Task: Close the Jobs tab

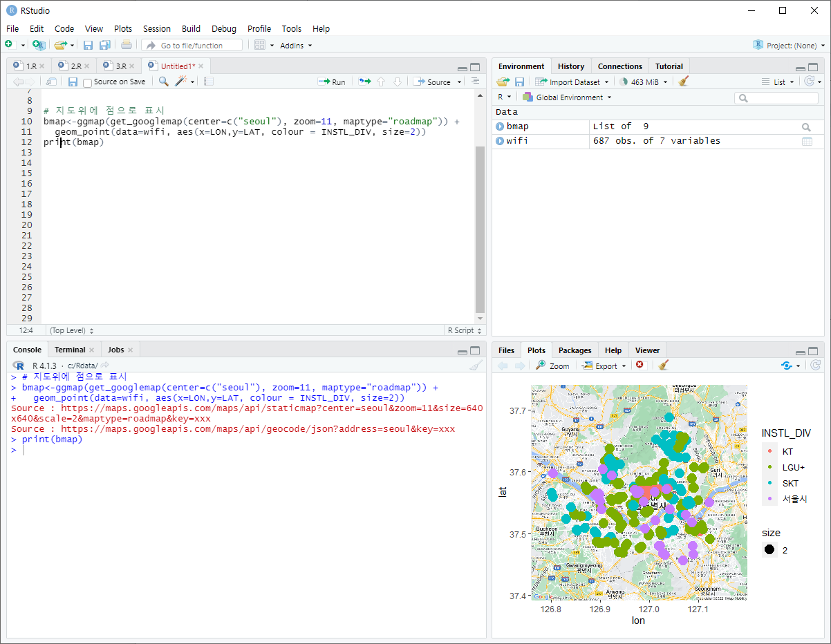Action: (x=130, y=350)
